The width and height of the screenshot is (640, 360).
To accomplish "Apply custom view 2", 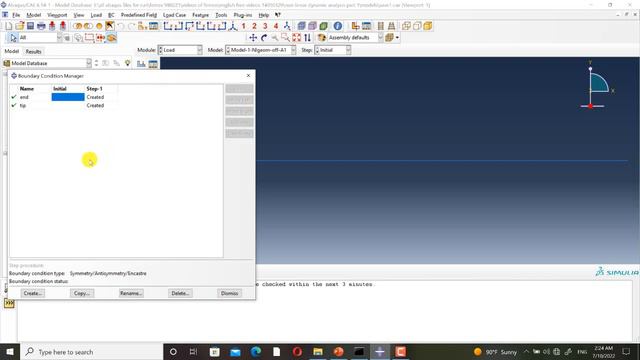I will tap(254, 26).
